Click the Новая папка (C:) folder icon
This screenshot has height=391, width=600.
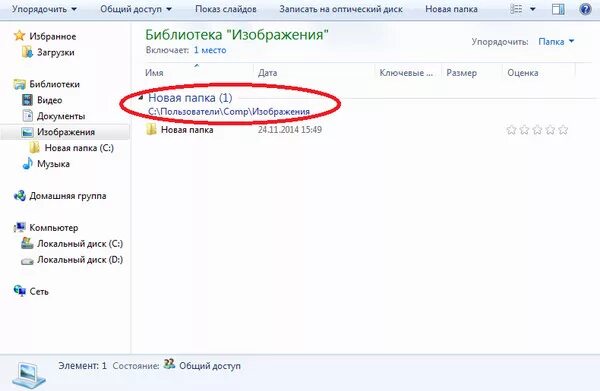(x=34, y=148)
